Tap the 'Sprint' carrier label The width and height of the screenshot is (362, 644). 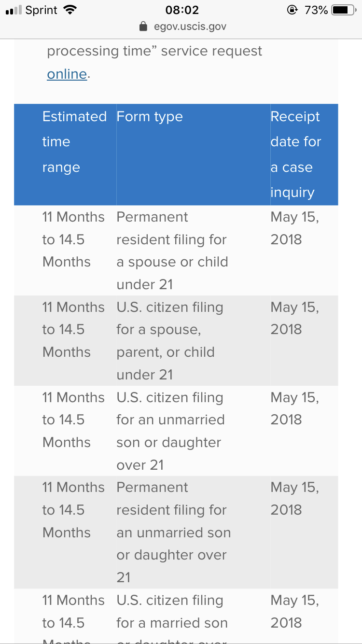[x=42, y=10]
